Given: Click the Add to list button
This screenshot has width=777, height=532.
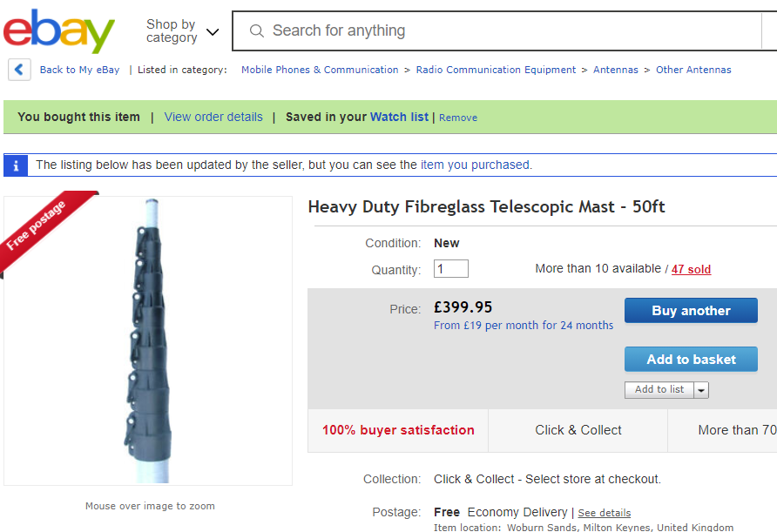Looking at the screenshot, I should [659, 389].
